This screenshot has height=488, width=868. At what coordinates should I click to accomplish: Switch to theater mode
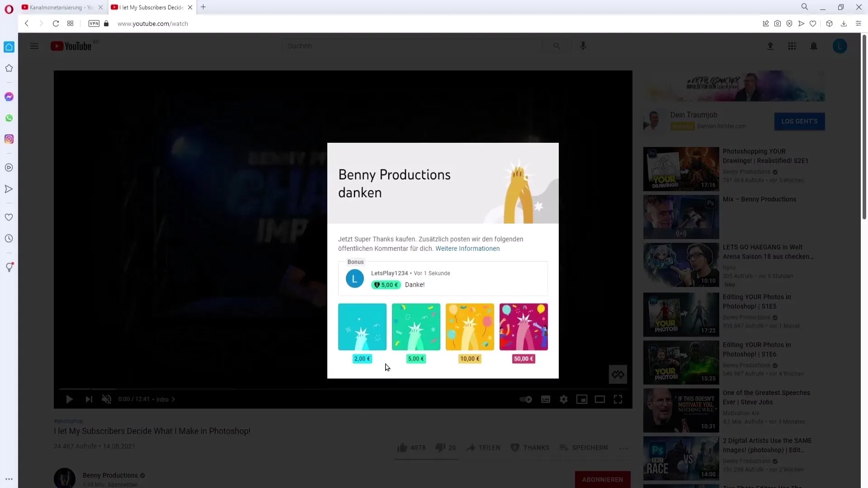pyautogui.click(x=600, y=399)
